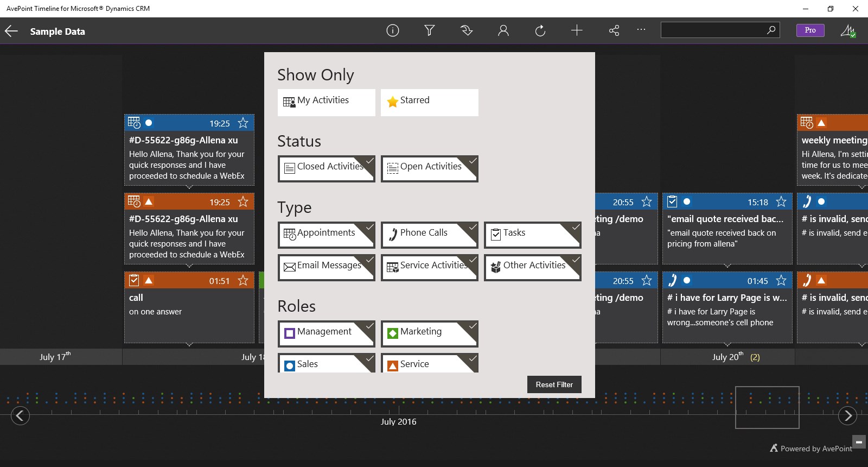This screenshot has height=467, width=868.
Task: Move timeline forward with right arrow
Action: tap(847, 416)
